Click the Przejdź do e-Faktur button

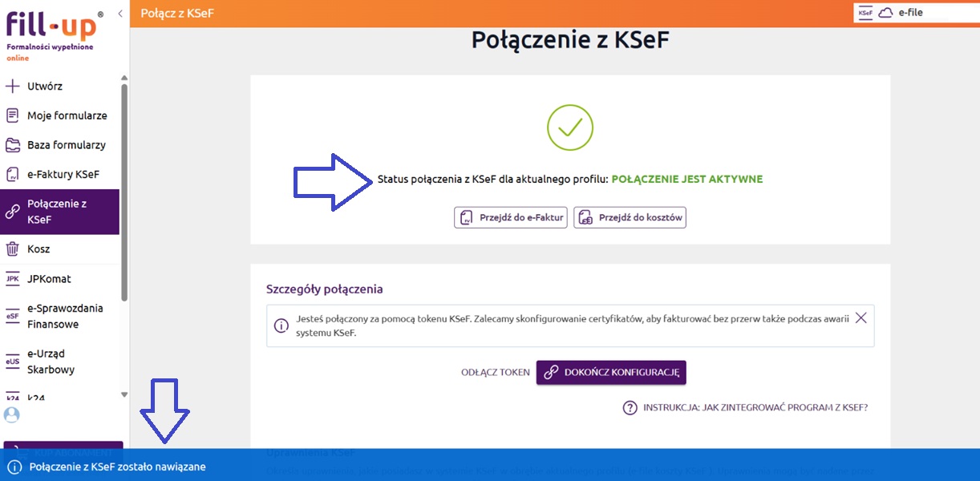click(x=511, y=217)
